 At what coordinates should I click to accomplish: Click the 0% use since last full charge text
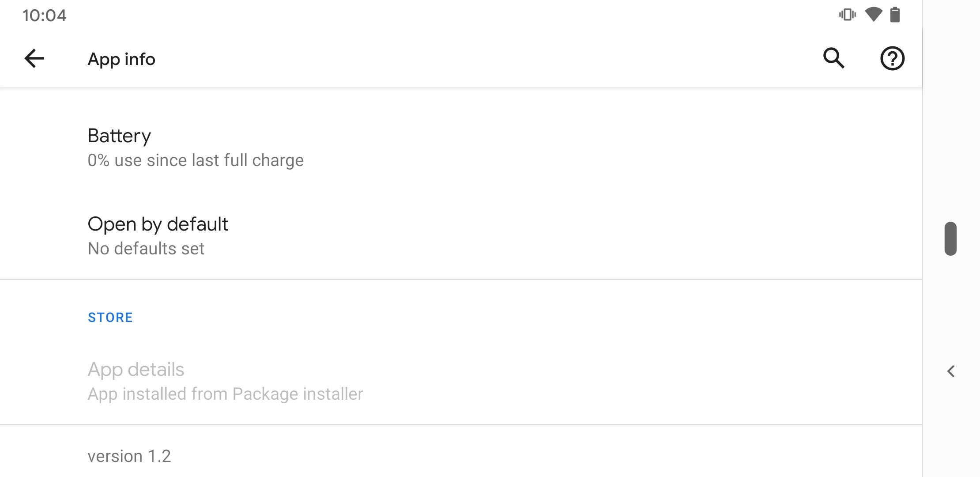point(196,160)
